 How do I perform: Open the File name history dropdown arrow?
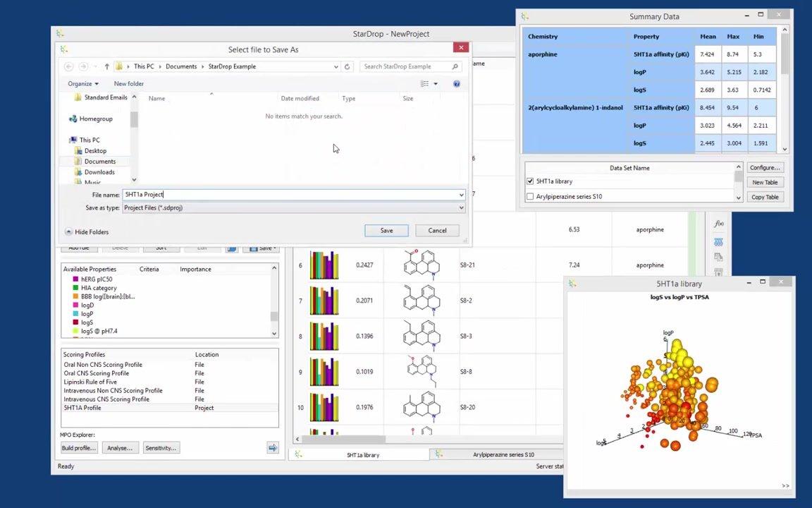(x=461, y=195)
